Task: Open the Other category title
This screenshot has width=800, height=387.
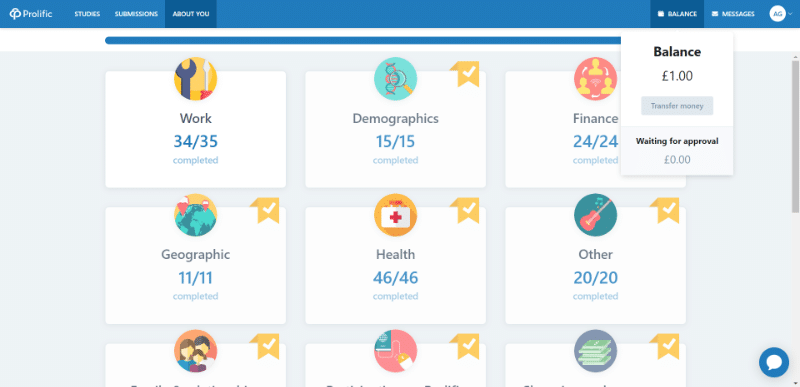Action: [595, 254]
